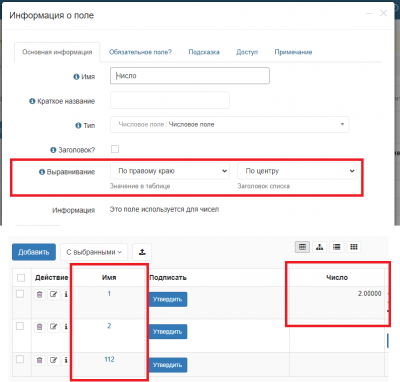Show info for row 2
The image size is (400, 382).
point(66,327)
